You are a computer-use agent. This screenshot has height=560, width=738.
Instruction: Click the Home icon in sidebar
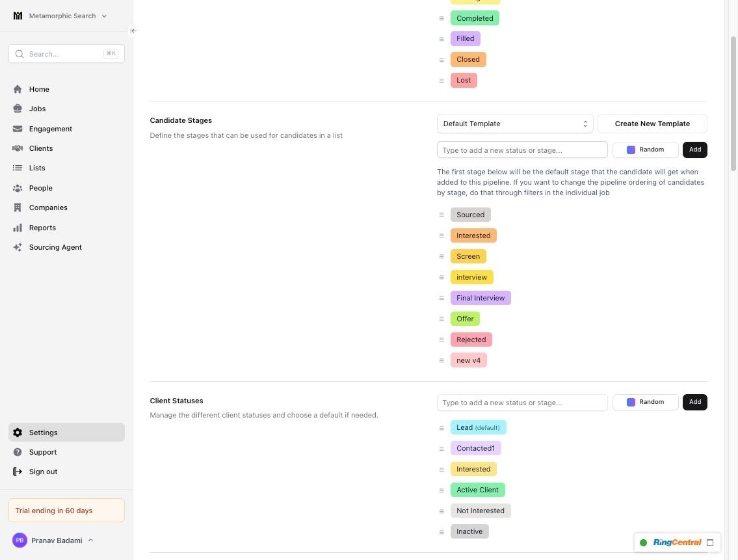(18, 89)
